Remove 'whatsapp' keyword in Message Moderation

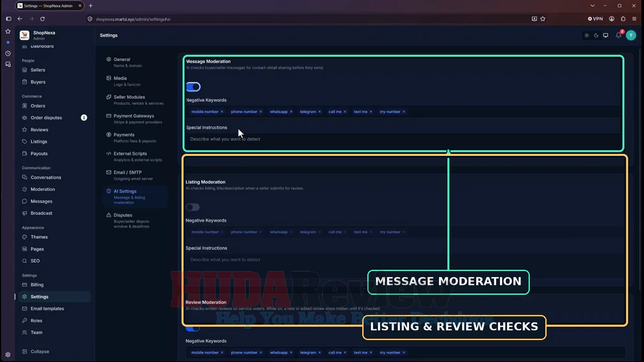coord(291,112)
